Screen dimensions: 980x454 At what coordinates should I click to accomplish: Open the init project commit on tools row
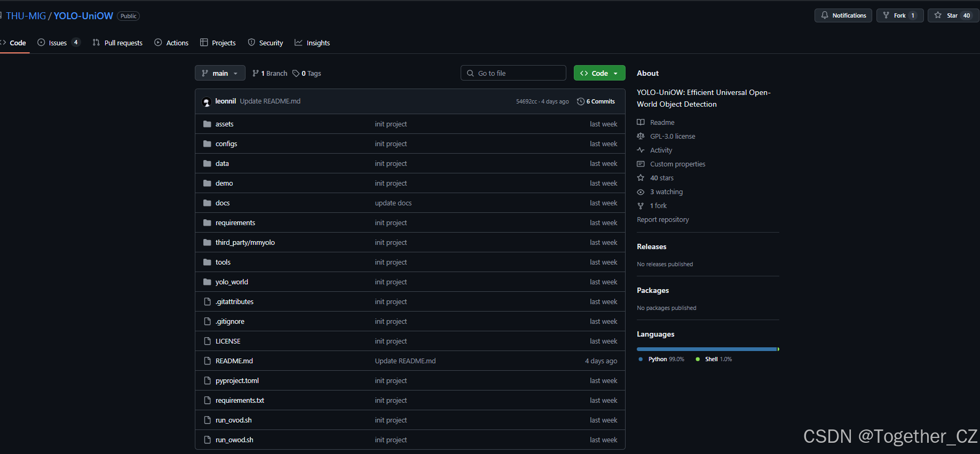click(x=391, y=262)
